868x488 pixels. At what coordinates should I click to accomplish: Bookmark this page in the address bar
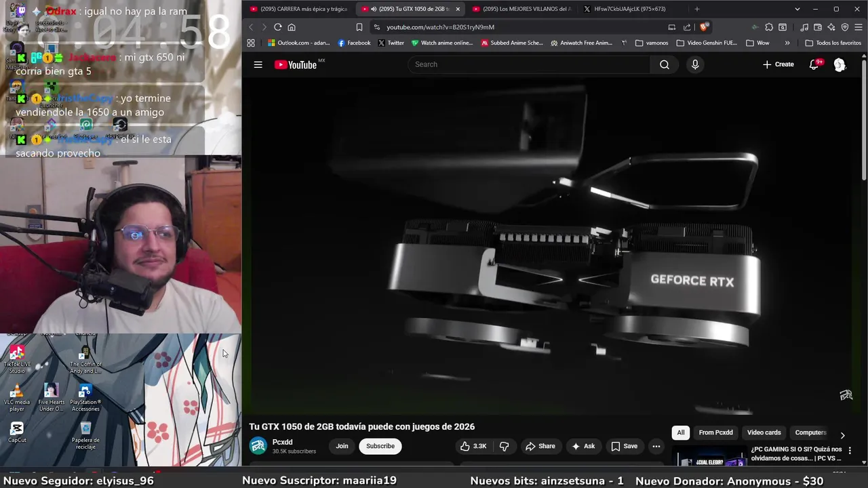coord(359,27)
